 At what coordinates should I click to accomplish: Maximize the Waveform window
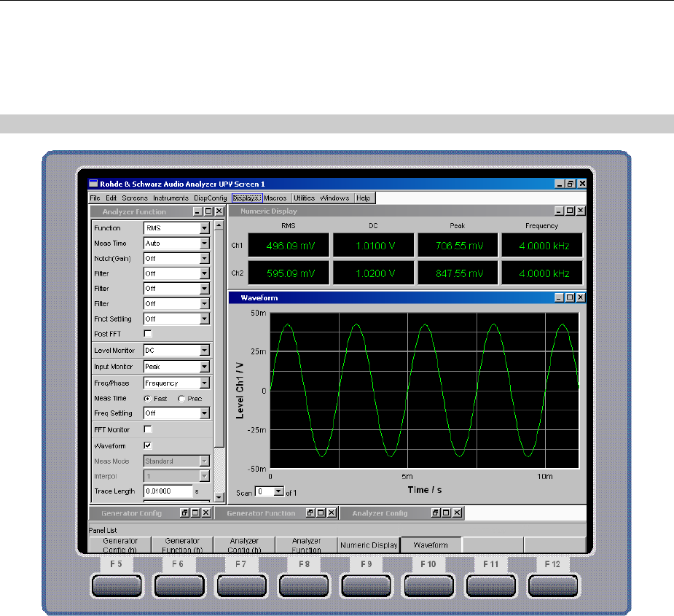[x=570, y=297]
